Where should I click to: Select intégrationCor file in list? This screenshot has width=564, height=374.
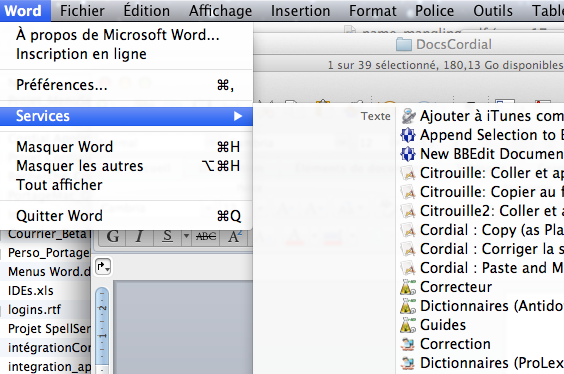[49, 348]
